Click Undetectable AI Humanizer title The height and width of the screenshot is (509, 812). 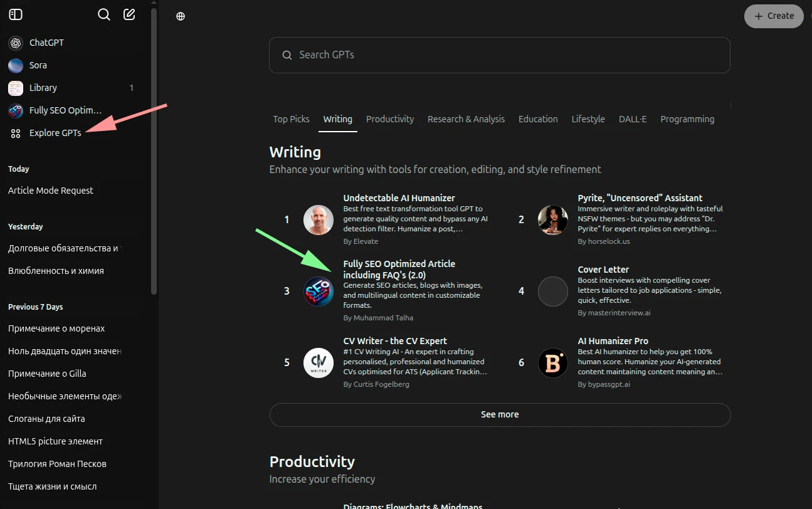click(x=399, y=198)
